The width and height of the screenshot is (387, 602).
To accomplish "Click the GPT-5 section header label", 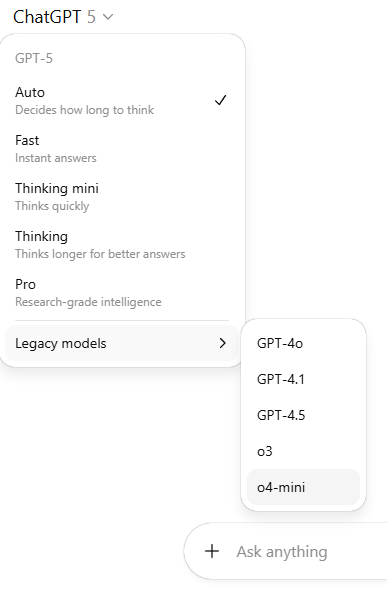I will (34, 58).
